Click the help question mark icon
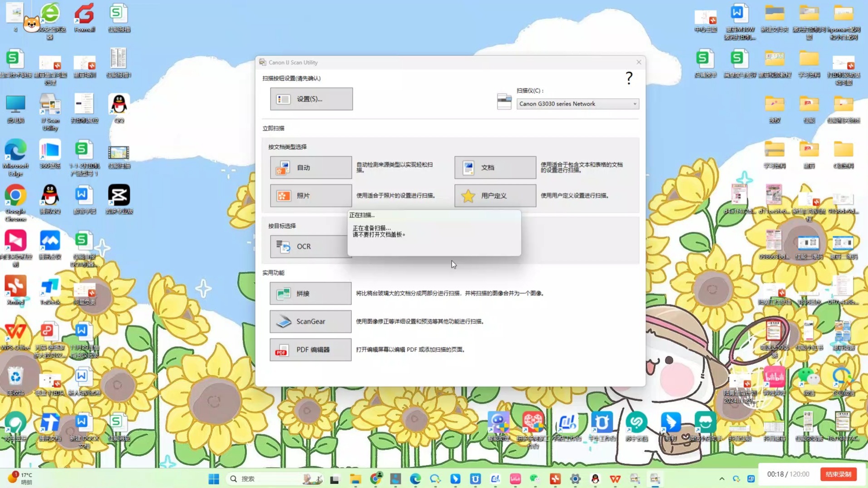The height and width of the screenshot is (488, 868). click(628, 78)
